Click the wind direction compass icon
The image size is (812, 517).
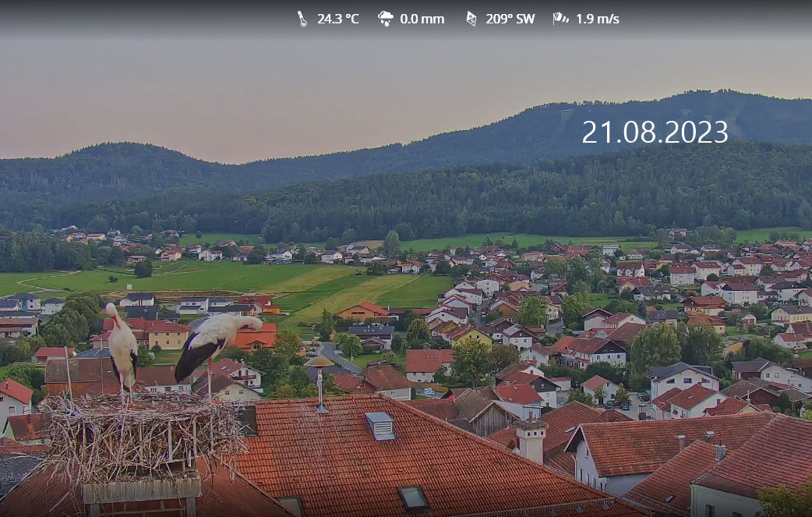[471, 19]
